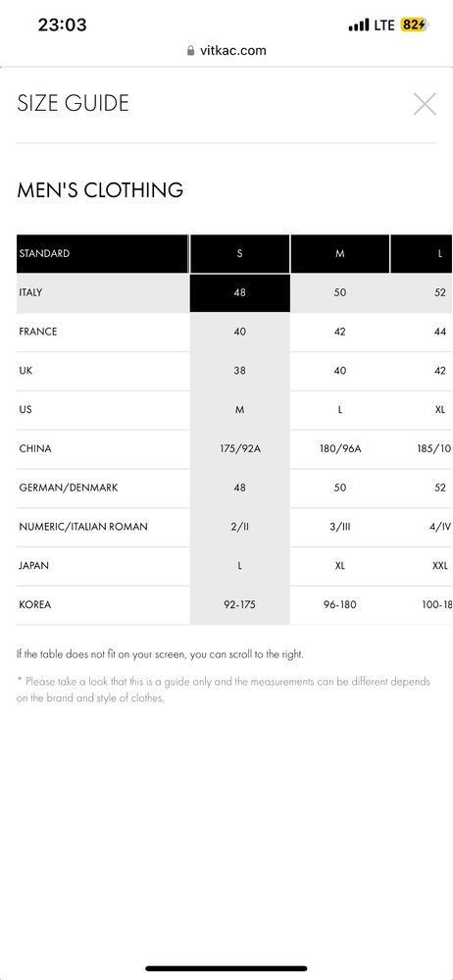Close the Size Guide panel
This screenshot has height=980, width=453.
tap(425, 104)
